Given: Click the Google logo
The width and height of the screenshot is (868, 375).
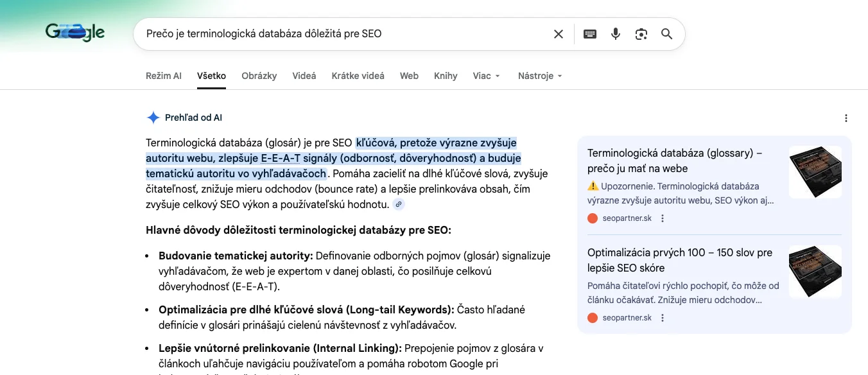Looking at the screenshot, I should point(75,32).
